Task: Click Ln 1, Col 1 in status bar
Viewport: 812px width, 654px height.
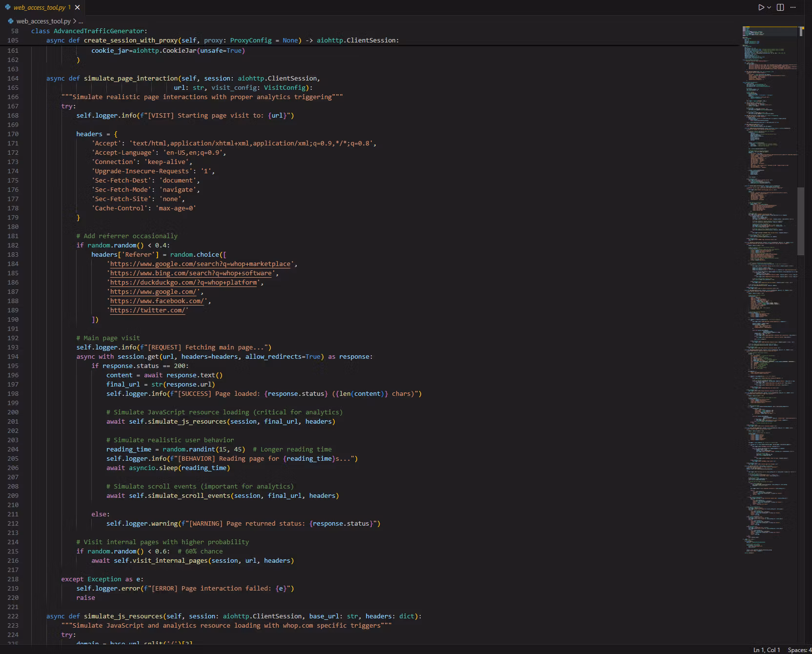Action: tap(767, 650)
